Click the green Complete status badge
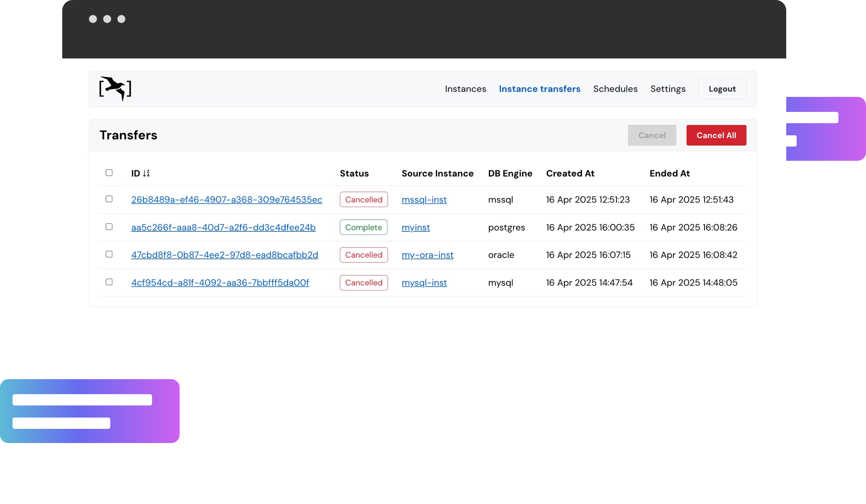Viewport: 866px width, 504px height. tap(363, 228)
